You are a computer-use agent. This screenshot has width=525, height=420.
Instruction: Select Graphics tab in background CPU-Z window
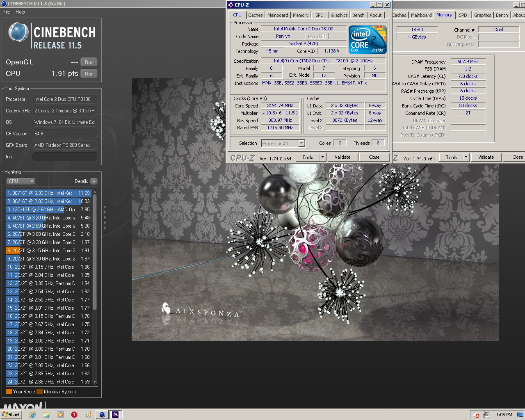(483, 15)
